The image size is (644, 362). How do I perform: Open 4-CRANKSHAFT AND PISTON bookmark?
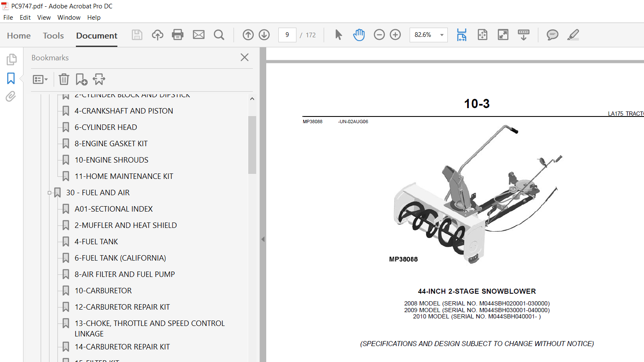click(124, 111)
